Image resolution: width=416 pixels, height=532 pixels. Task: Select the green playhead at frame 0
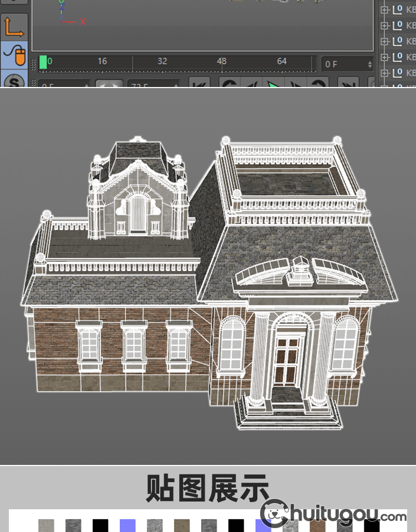43,63
